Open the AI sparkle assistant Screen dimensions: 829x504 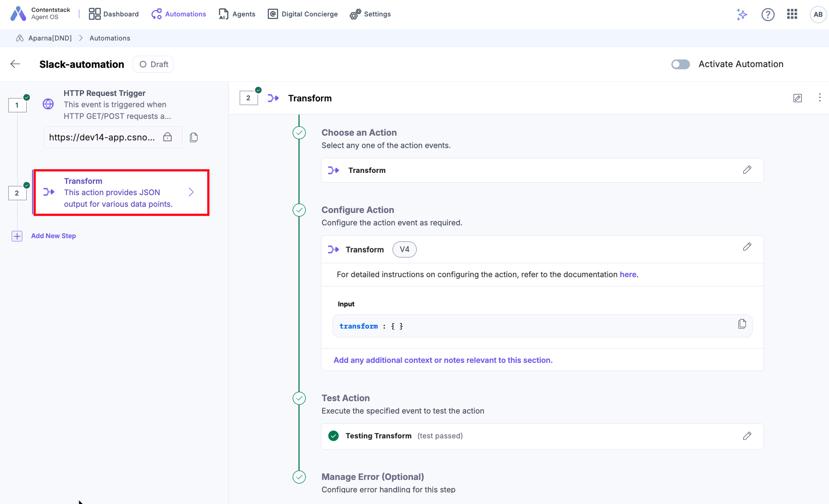742,14
